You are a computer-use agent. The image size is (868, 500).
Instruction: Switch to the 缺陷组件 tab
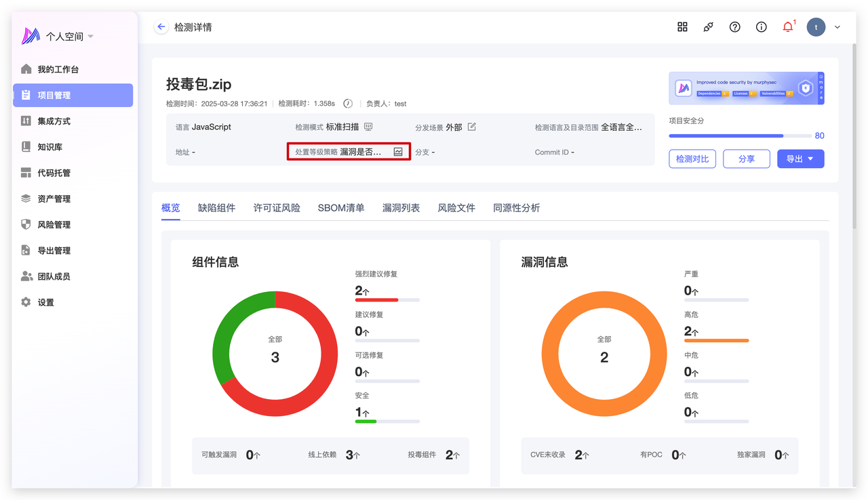216,208
